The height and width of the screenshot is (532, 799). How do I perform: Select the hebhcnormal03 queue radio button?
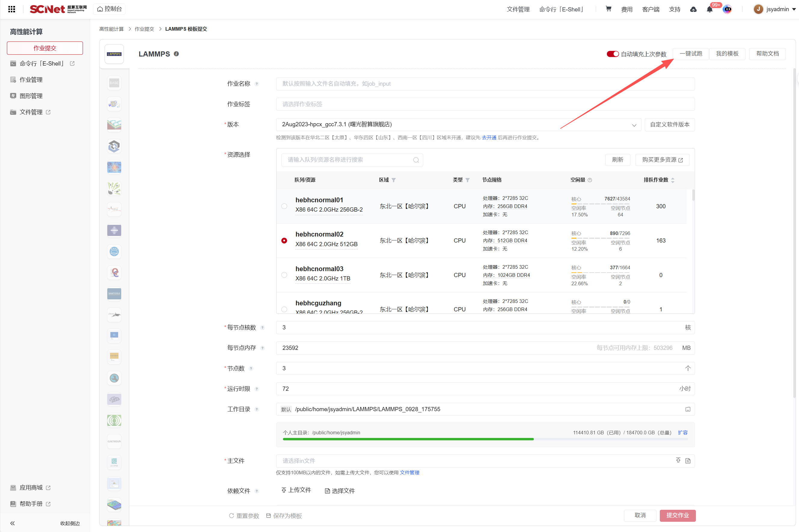pos(284,275)
